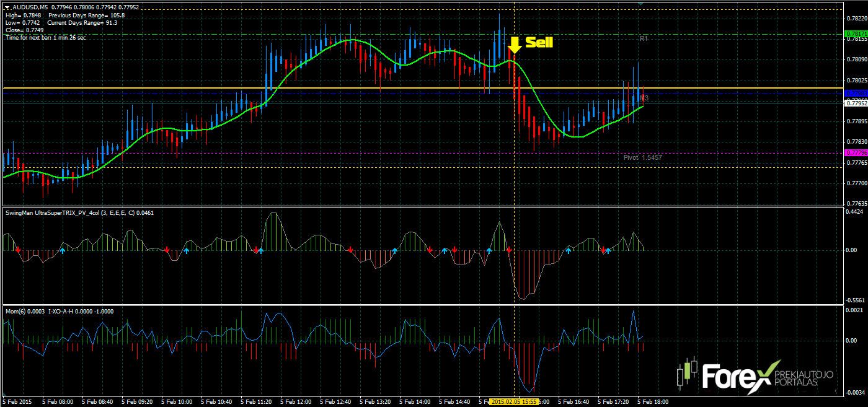Select the R1 resistance level label
The image size is (868, 407).
(x=644, y=38)
